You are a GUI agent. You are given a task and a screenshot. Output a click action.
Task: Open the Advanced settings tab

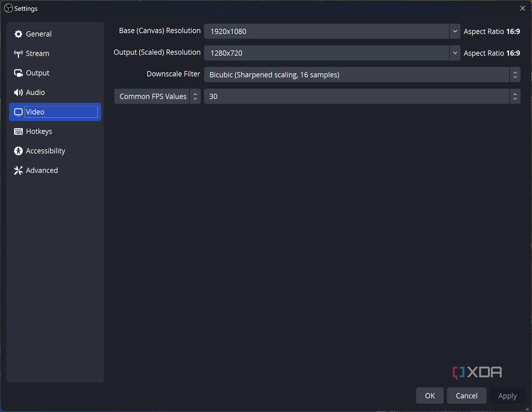(x=55, y=170)
